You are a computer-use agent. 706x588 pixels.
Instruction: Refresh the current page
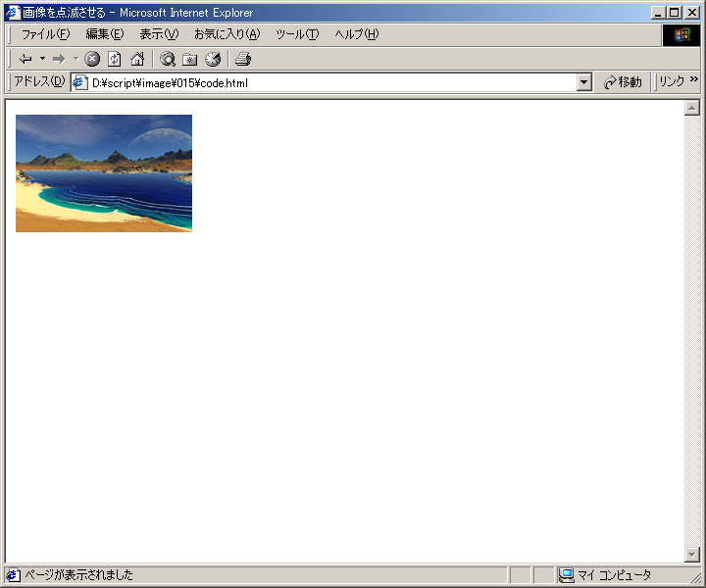pos(115,59)
